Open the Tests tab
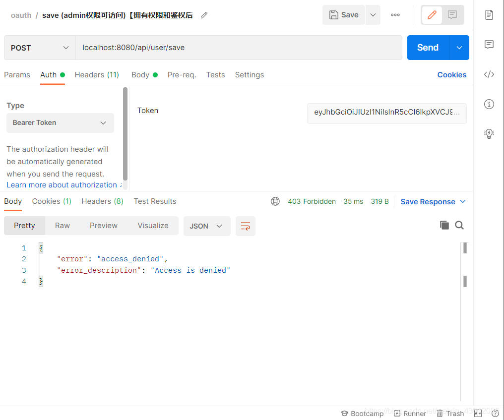Viewport: 504px width, 420px height. (x=215, y=75)
